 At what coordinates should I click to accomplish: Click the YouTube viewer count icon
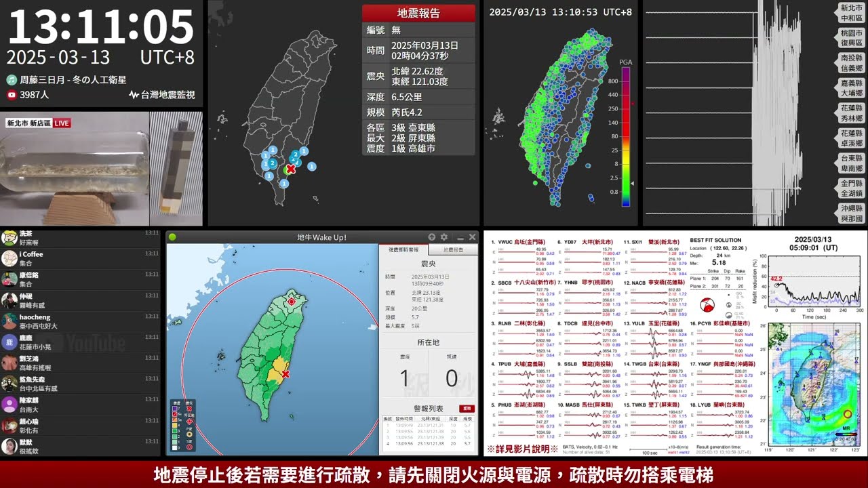[x=12, y=95]
